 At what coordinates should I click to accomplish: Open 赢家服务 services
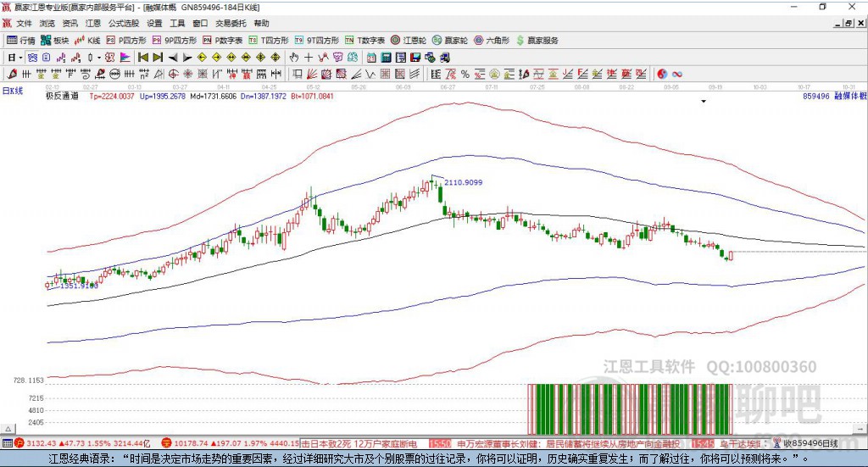(537, 41)
